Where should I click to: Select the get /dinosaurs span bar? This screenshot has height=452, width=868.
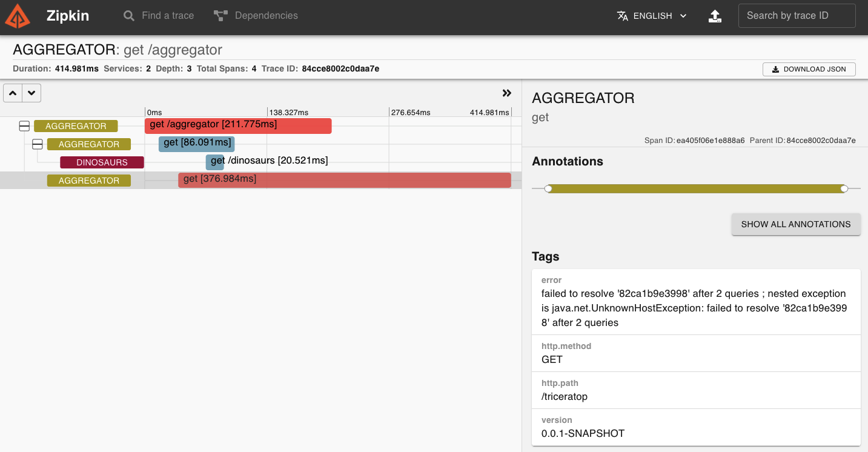(215, 162)
